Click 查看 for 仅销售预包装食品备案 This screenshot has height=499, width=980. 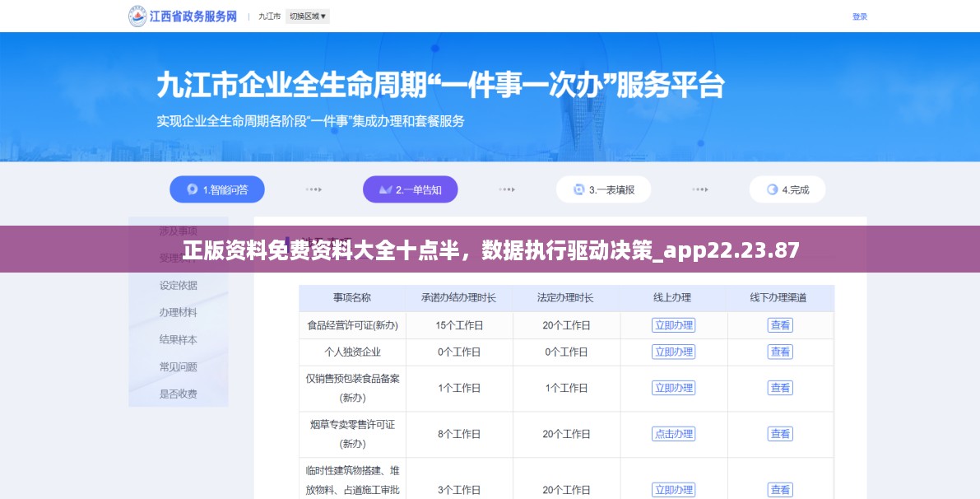click(780, 388)
